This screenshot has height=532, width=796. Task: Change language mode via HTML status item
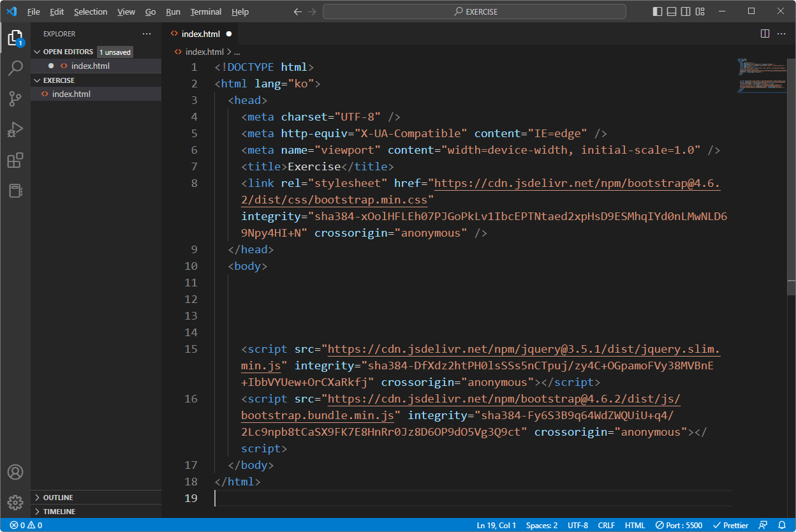pos(635,526)
